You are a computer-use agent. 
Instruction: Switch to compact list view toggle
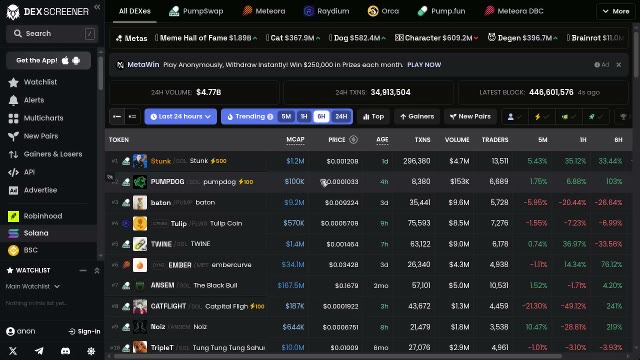click(117, 117)
